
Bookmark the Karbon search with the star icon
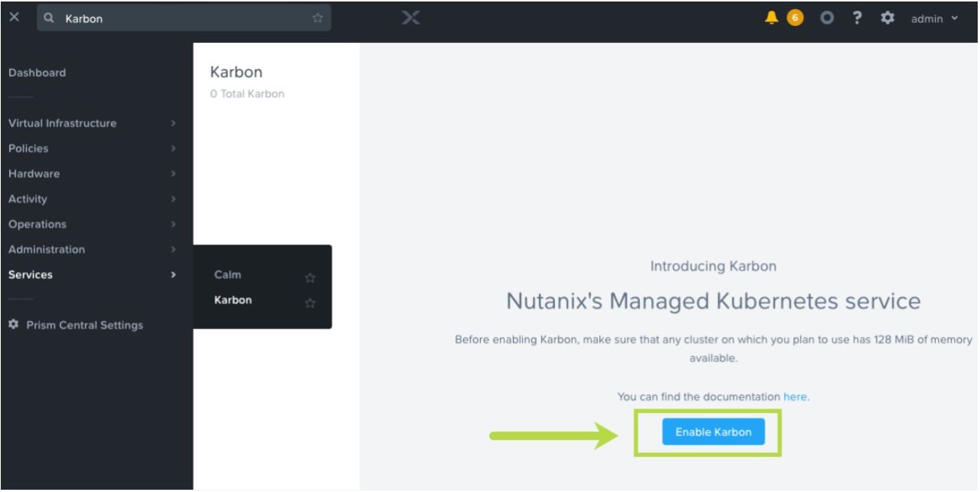[318, 18]
